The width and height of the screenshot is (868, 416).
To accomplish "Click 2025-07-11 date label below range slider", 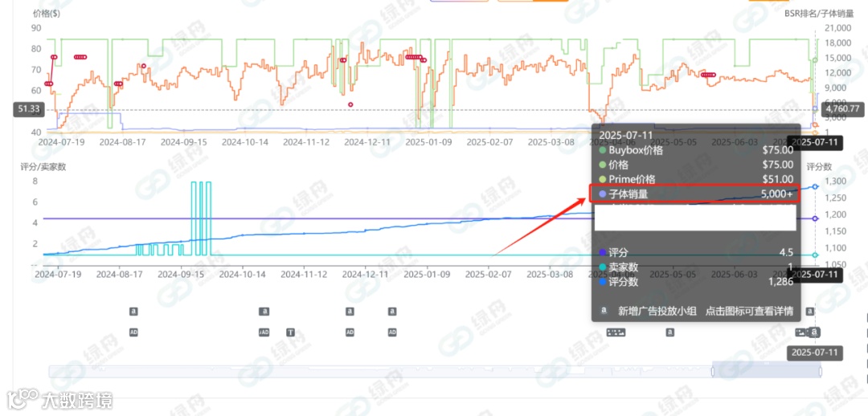I will pyautogui.click(x=815, y=353).
